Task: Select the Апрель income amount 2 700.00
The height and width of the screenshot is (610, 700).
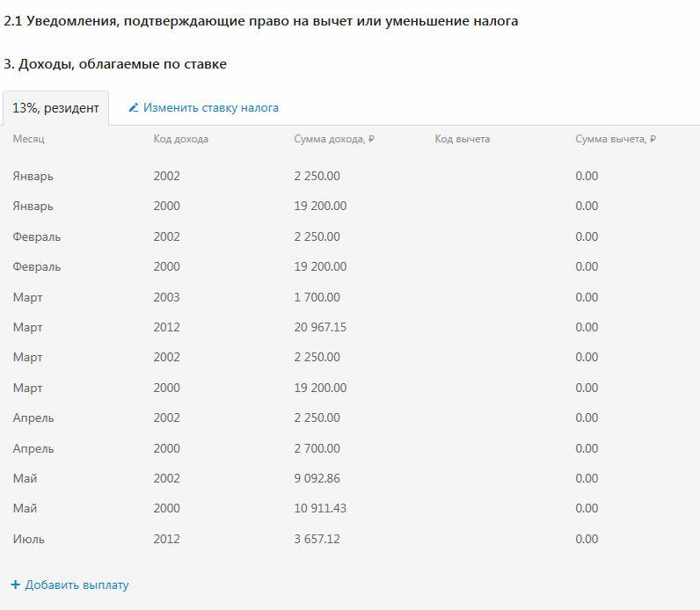Action: pyautogui.click(x=317, y=448)
